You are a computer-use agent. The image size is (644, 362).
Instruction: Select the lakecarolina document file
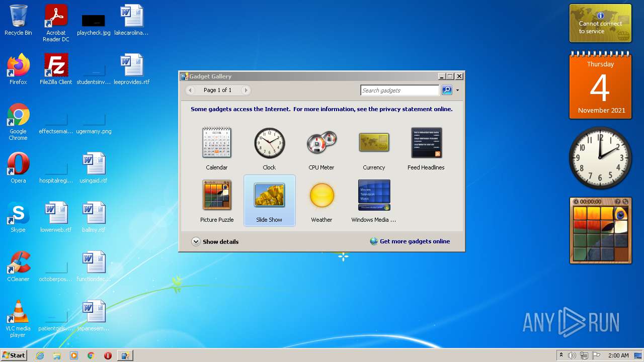(x=131, y=20)
